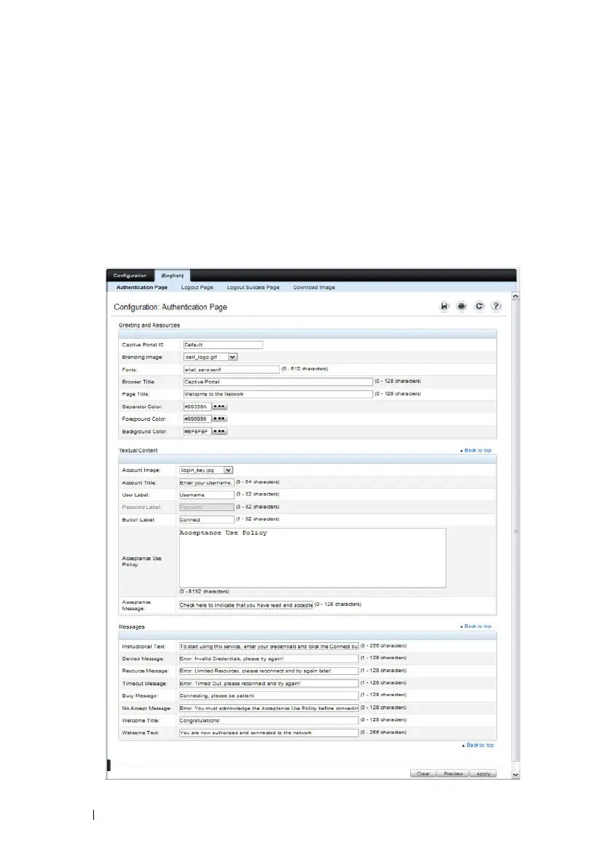Click the Print icon

461,307
